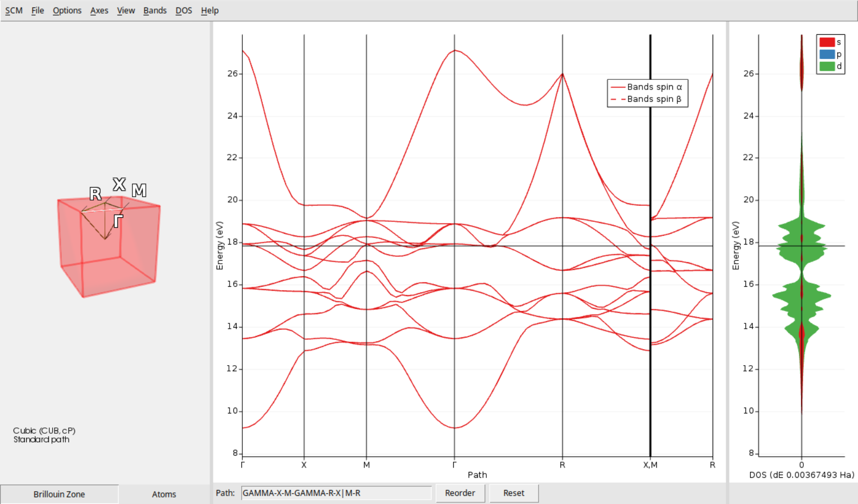Open the Axes menu
The image size is (858, 504).
[x=99, y=10]
